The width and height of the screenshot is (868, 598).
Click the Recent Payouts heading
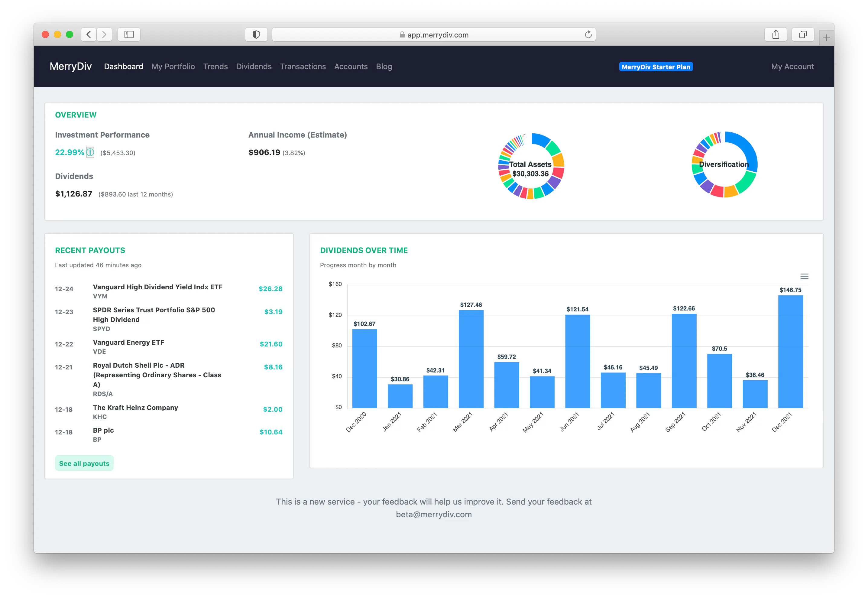(x=90, y=250)
